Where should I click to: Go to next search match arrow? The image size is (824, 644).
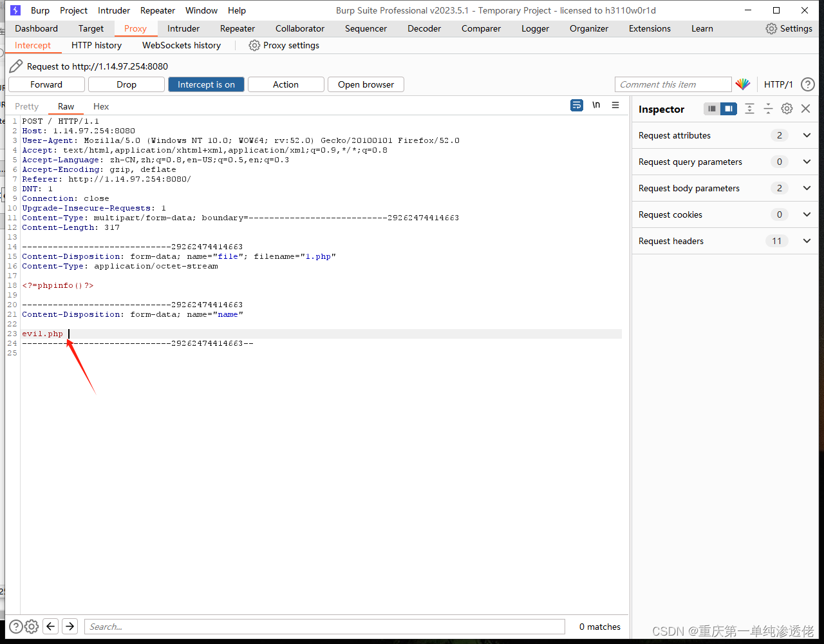70,626
